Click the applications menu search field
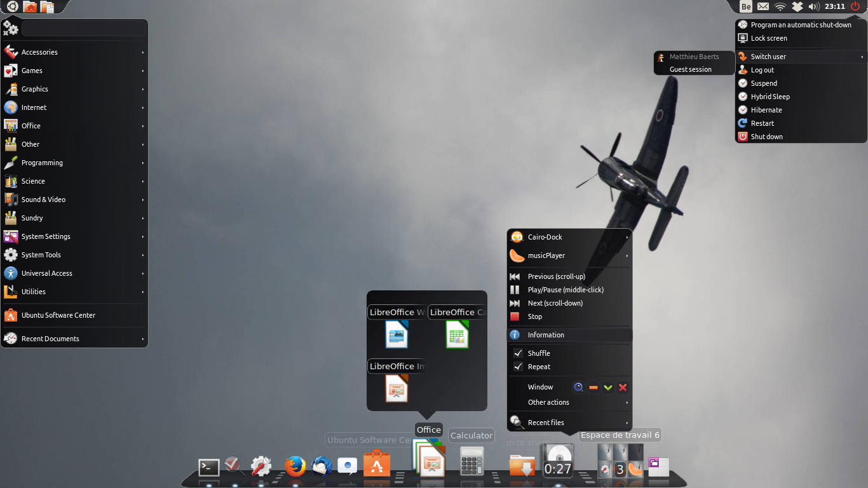Viewport: 868px width, 488px height. tap(83, 29)
